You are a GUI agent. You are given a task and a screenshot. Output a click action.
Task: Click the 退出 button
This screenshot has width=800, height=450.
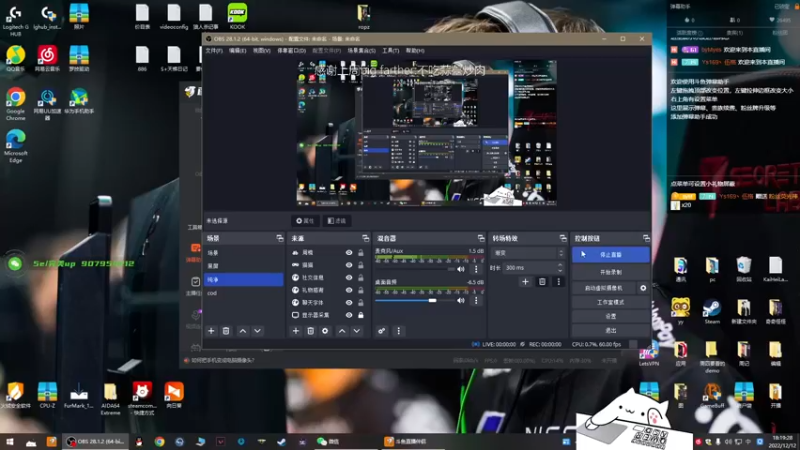point(611,330)
